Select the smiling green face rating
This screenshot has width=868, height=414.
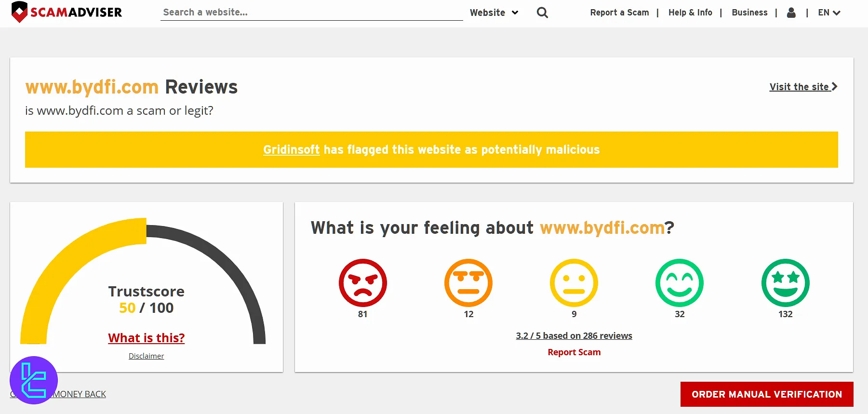[680, 283]
